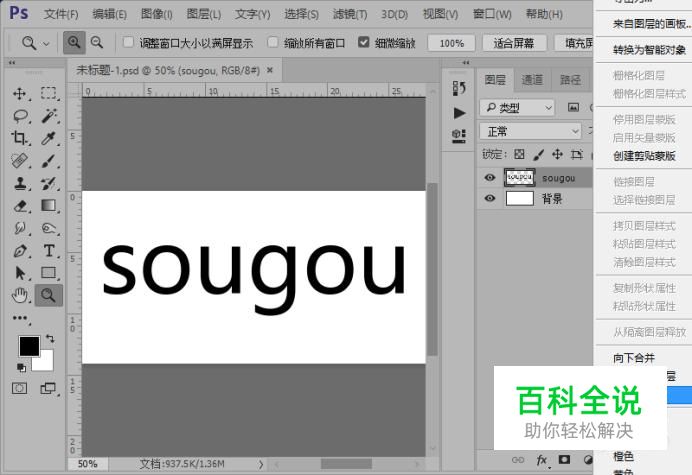
Task: Choose Zoom In mode in options bar
Action: tap(74, 42)
